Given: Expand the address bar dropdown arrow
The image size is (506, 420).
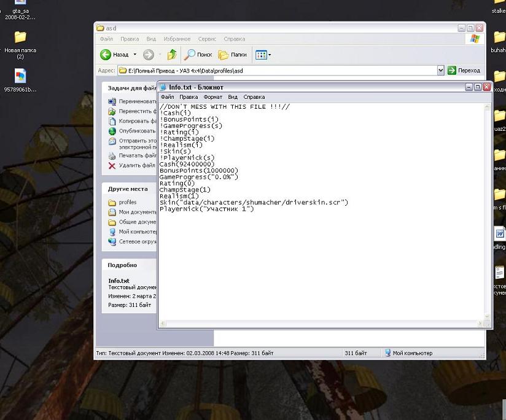Looking at the screenshot, I should click(x=440, y=71).
